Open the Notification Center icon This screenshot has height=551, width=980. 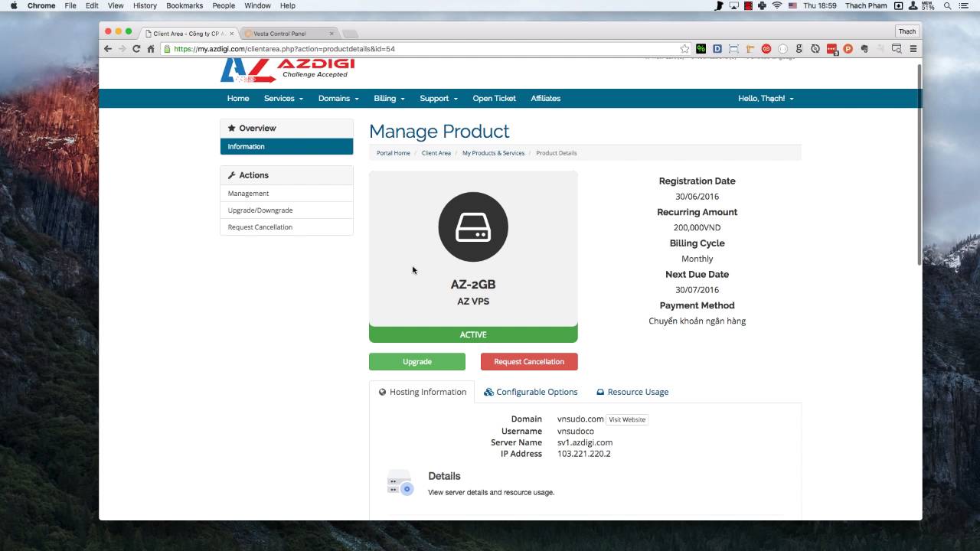[965, 5]
